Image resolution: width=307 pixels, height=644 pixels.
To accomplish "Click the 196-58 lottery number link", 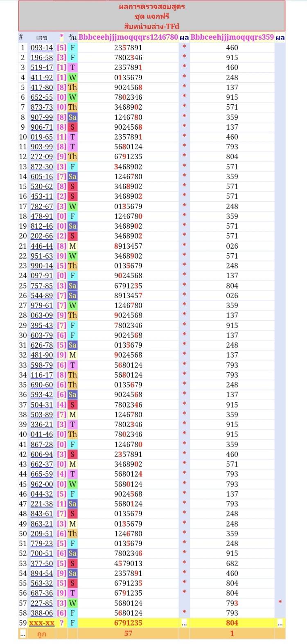I will [x=42, y=58].
